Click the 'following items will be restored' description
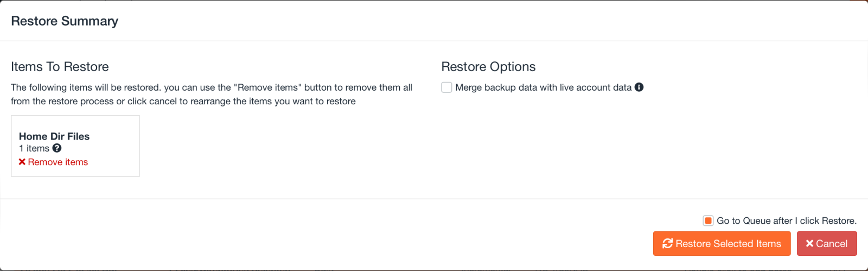Image resolution: width=868 pixels, height=271 pixels. 212,87
